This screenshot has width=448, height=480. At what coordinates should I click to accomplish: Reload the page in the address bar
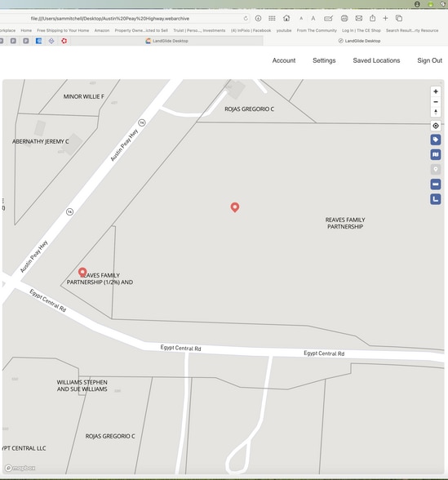[x=246, y=18]
